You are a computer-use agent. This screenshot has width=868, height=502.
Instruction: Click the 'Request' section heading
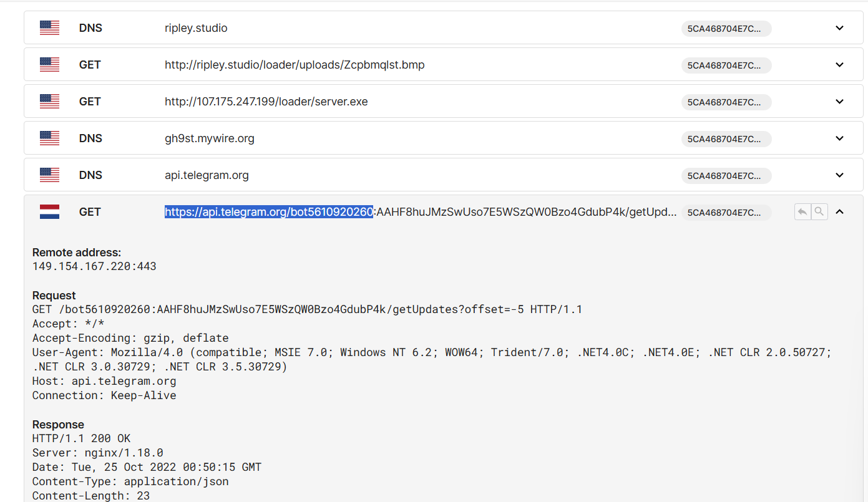[54, 296]
